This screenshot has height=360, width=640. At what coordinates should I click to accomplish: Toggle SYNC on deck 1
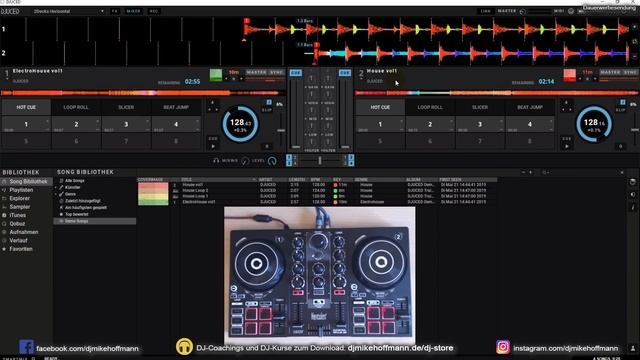(276, 72)
